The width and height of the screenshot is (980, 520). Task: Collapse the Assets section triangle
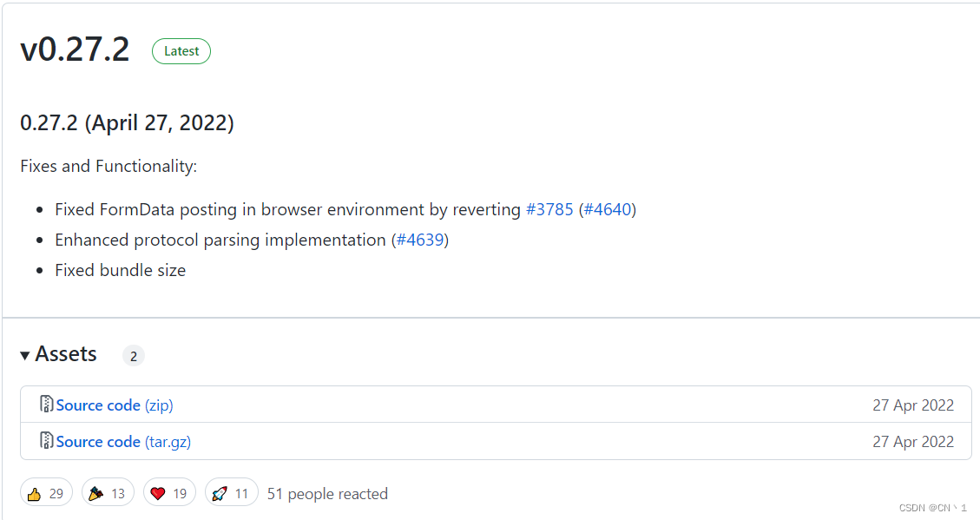[x=25, y=355]
